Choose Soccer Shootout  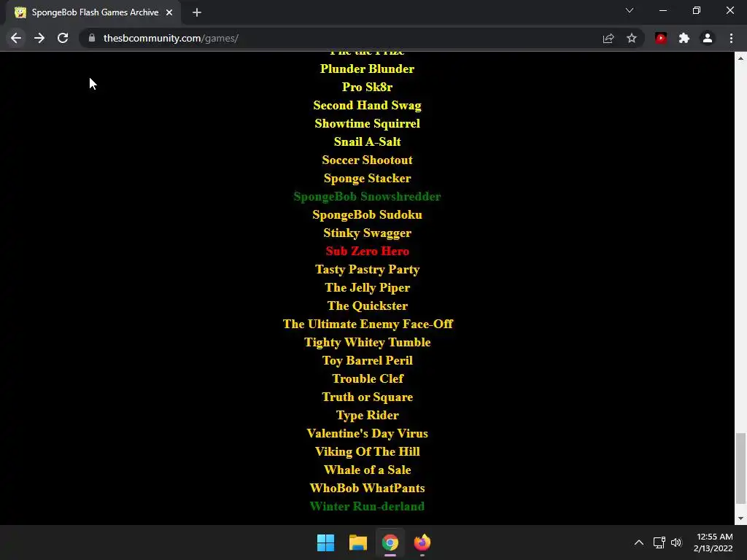[368, 160]
